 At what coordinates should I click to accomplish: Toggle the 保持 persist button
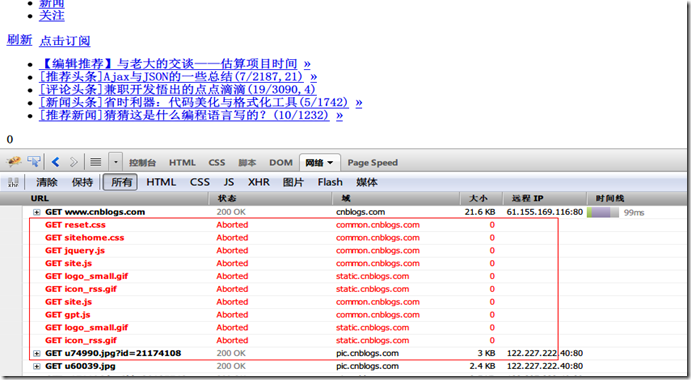(82, 182)
